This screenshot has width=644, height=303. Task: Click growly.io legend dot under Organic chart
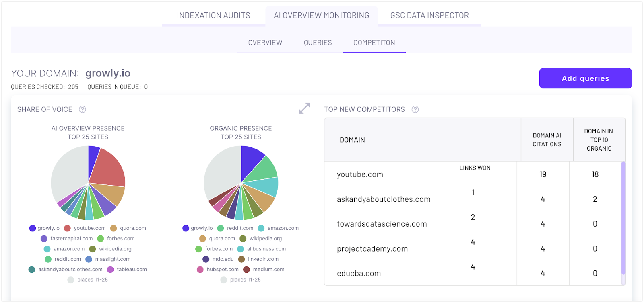click(x=186, y=228)
